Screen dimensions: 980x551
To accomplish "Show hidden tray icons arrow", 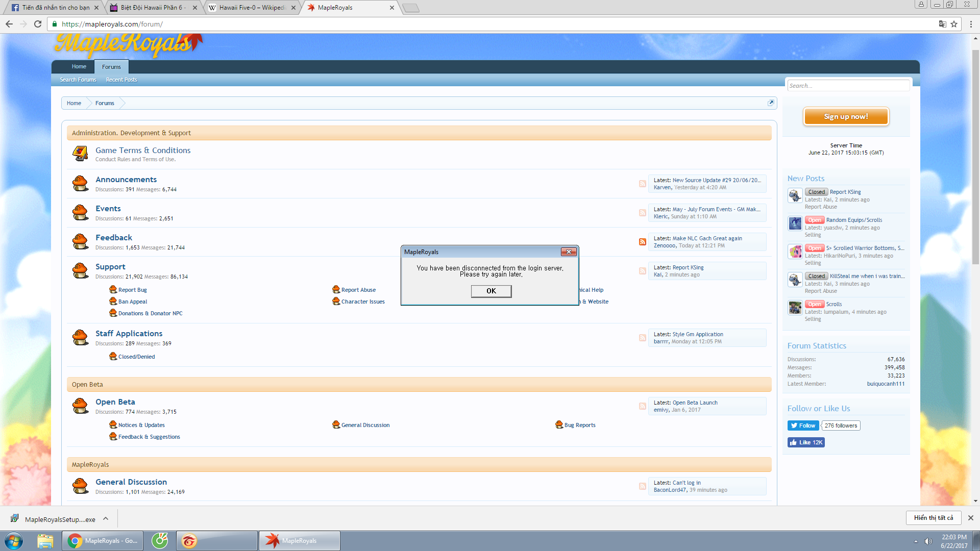I will pyautogui.click(x=916, y=541).
